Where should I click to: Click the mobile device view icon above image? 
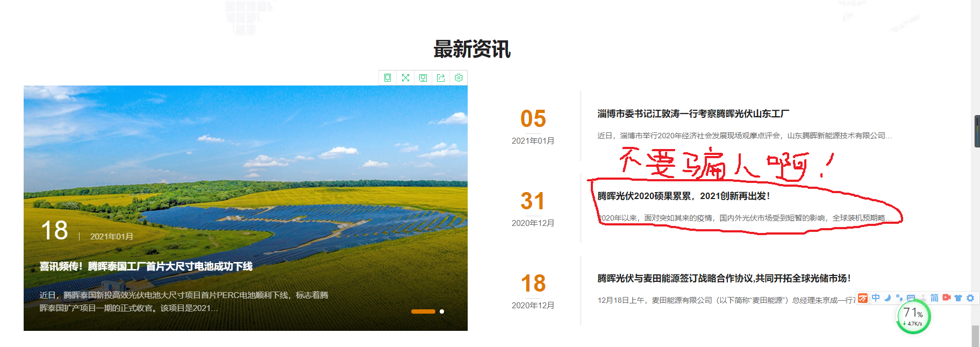tap(388, 78)
